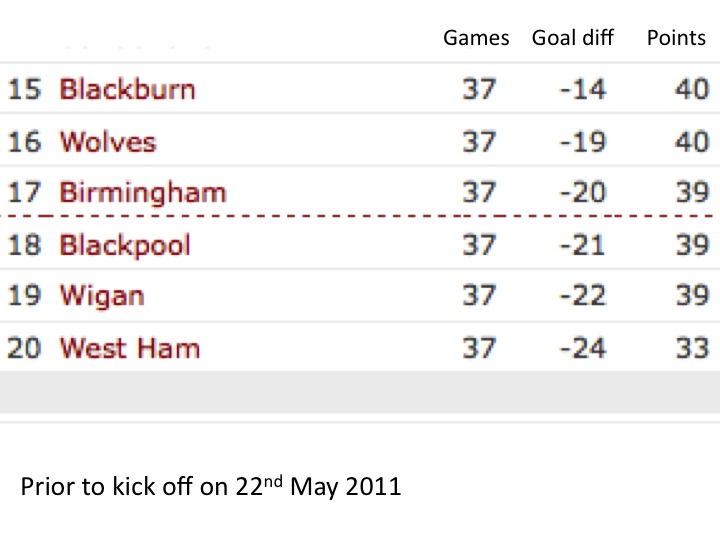Click the "Prior to kick off" caption text
Viewport: 720px width, 540px height.
211,487
